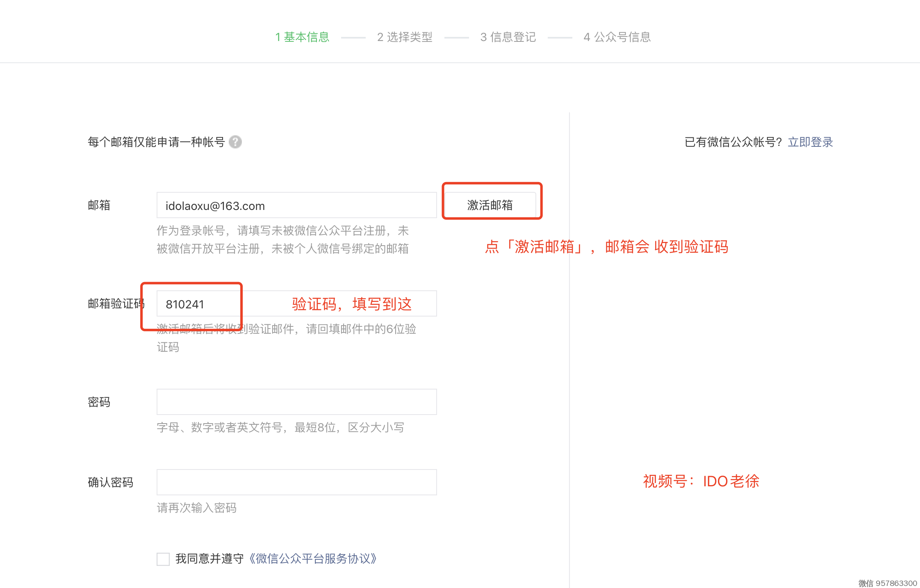Click the red 视频号：IDO老徐 annotation

tap(701, 481)
